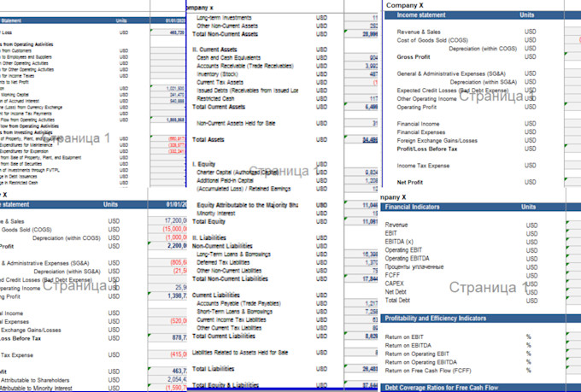The width and height of the screenshot is (581, 392).
Task: Click the 'Total Current Assets' label
Action: coord(219,107)
